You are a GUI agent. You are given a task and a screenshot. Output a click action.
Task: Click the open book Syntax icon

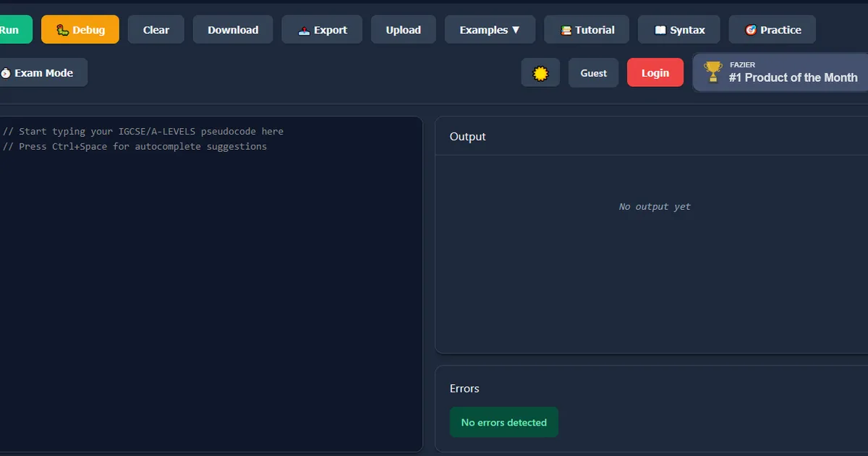tap(660, 30)
